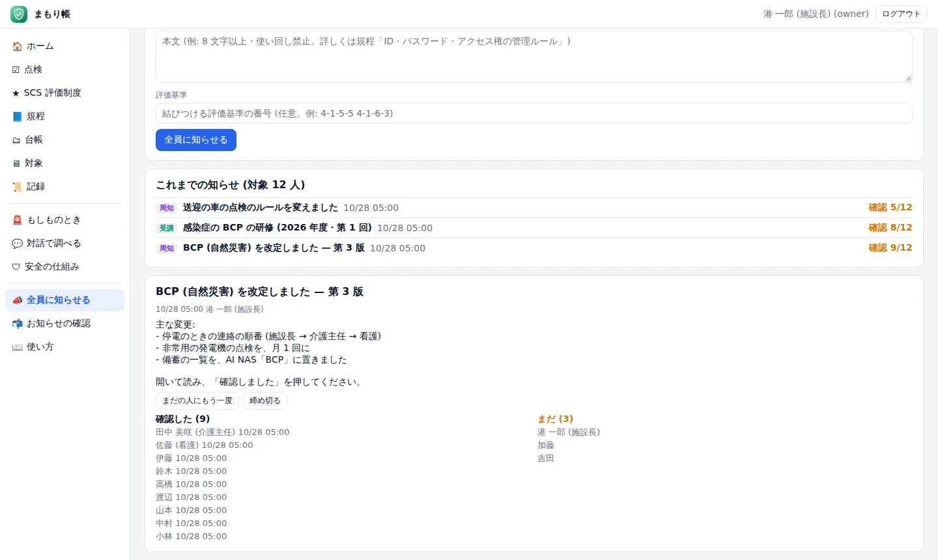
Task: Open the 送迎の車の点検のルールを変えました notice row
Action: [x=534, y=208]
